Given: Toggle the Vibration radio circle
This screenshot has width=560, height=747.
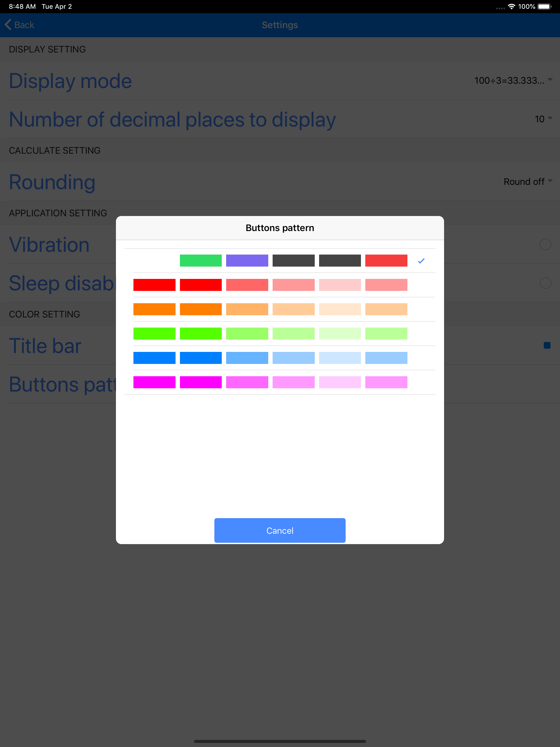Looking at the screenshot, I should 545,244.
